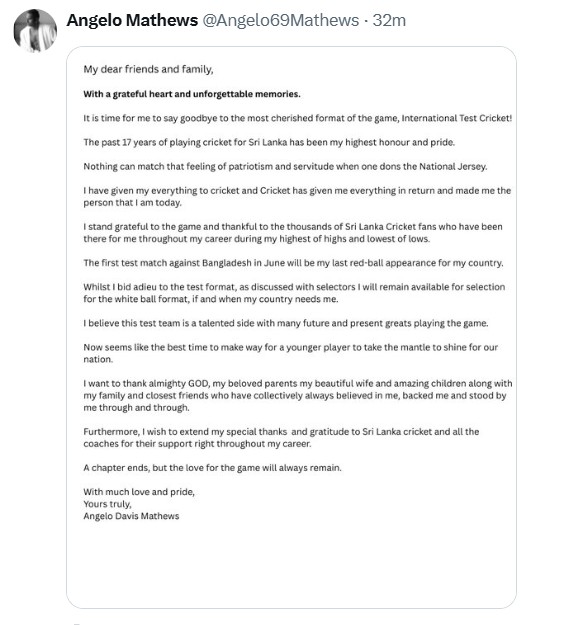This screenshot has width=579, height=625.
Task: Click the Angelo Mathews display name
Action: 132,20
